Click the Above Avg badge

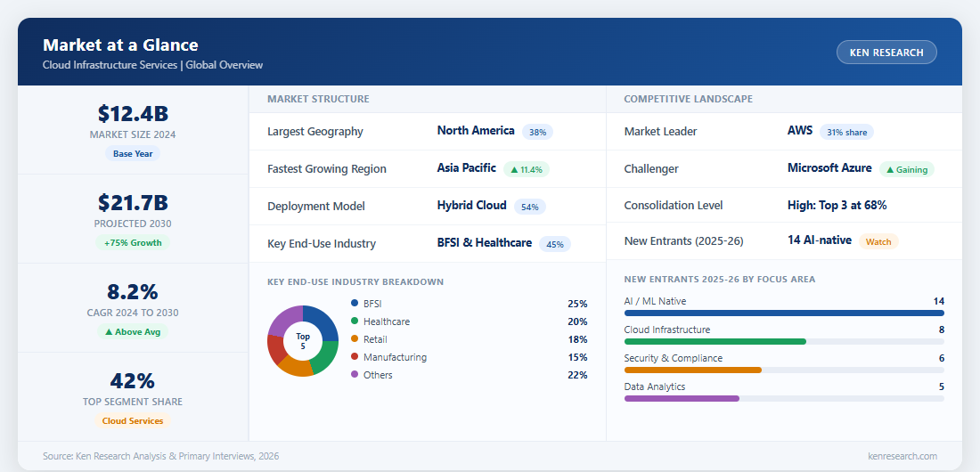[133, 332]
